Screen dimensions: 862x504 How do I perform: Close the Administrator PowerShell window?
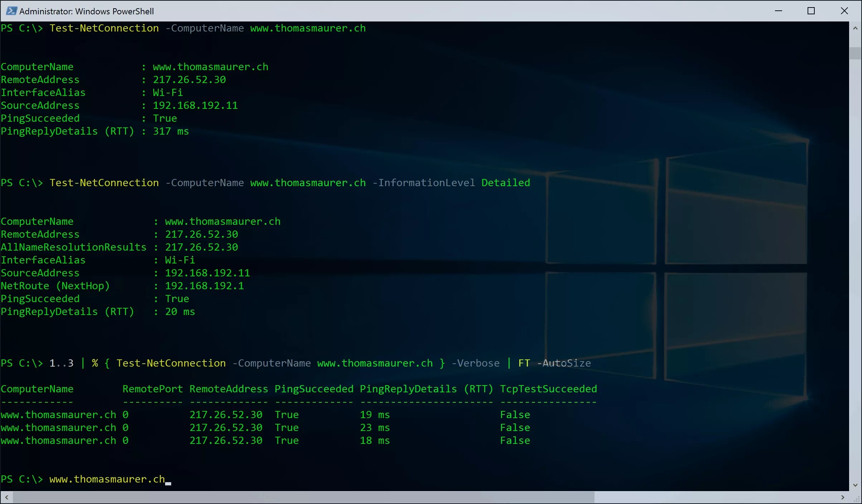tap(844, 11)
